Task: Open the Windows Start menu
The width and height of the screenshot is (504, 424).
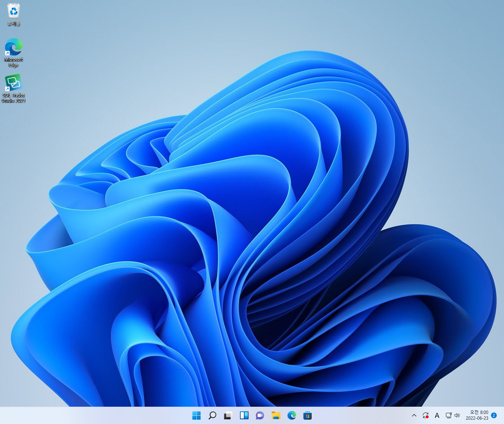Action: [x=197, y=415]
